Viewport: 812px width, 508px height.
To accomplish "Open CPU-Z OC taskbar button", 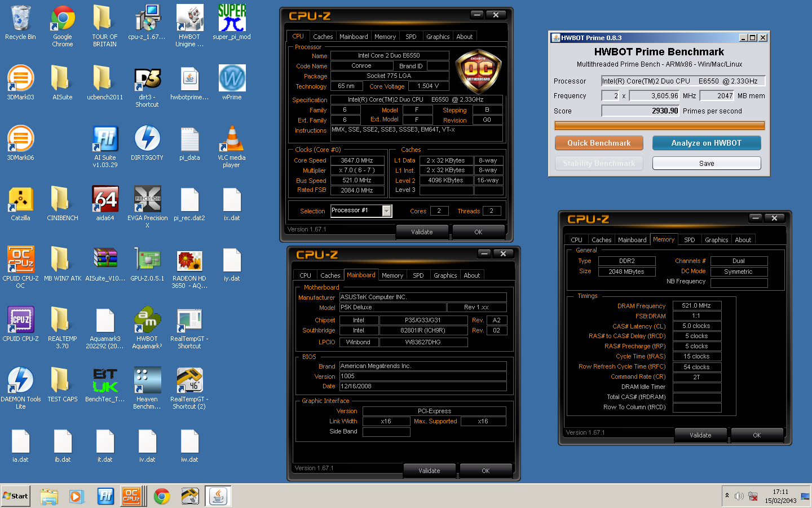I will [x=132, y=496].
